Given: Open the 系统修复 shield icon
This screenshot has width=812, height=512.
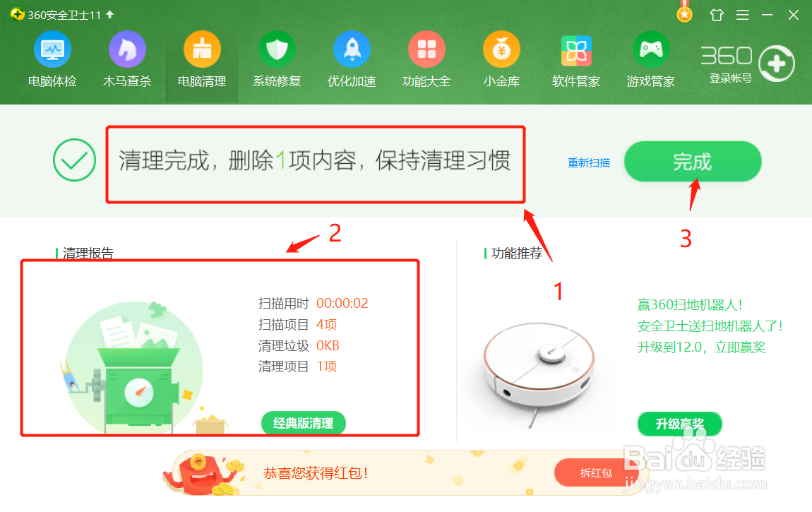Looking at the screenshot, I should (277, 49).
